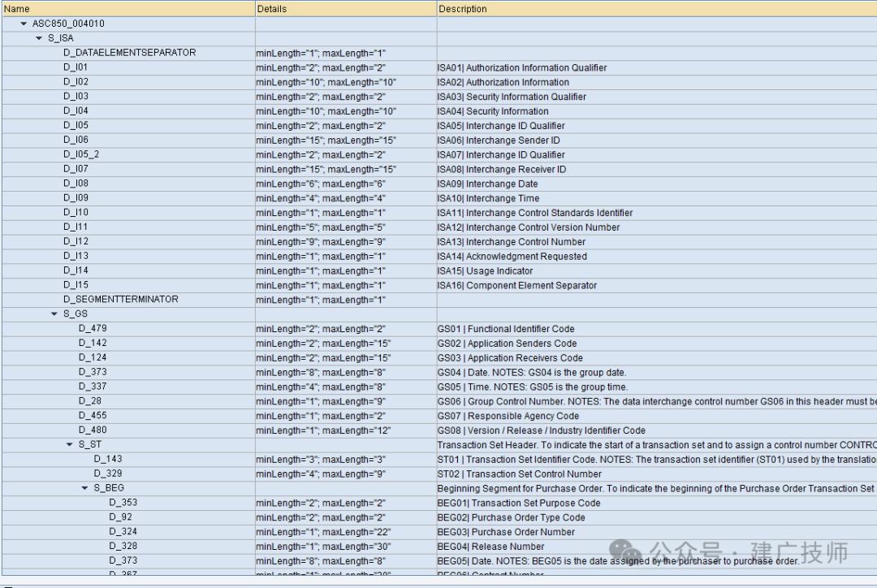Select the D_143 tree item
The height and width of the screenshot is (588, 877).
(107, 459)
